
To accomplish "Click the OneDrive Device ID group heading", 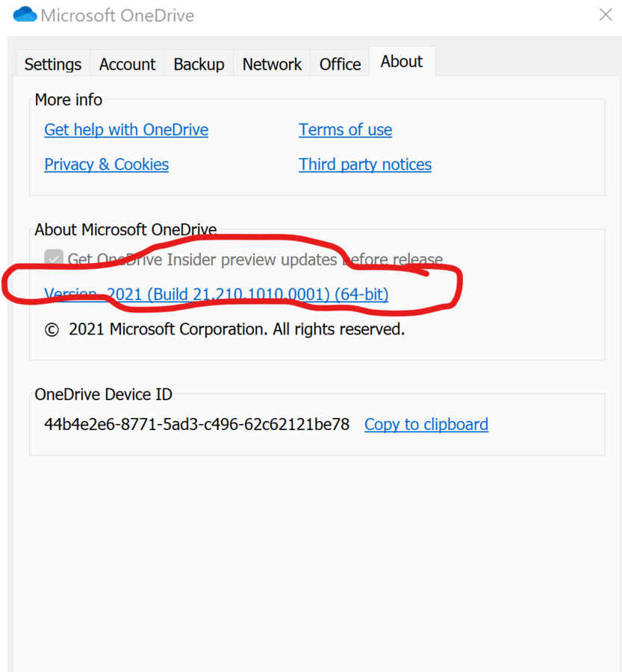I will (103, 394).
